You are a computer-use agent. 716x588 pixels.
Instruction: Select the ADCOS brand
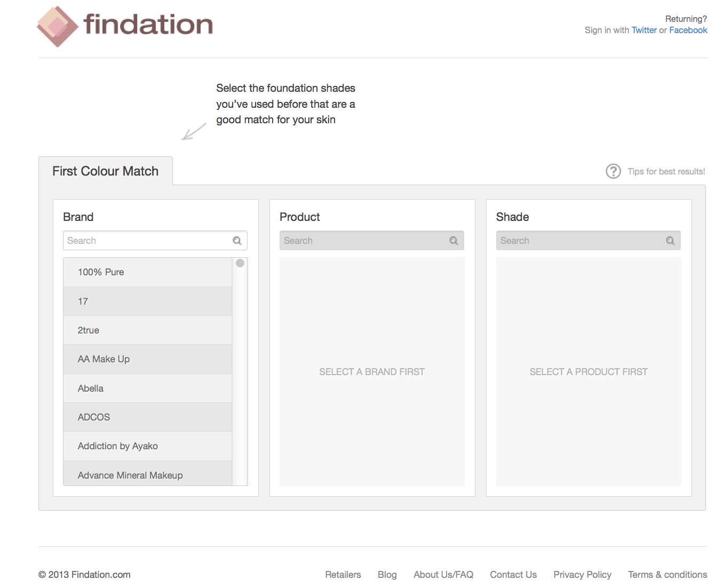(148, 417)
